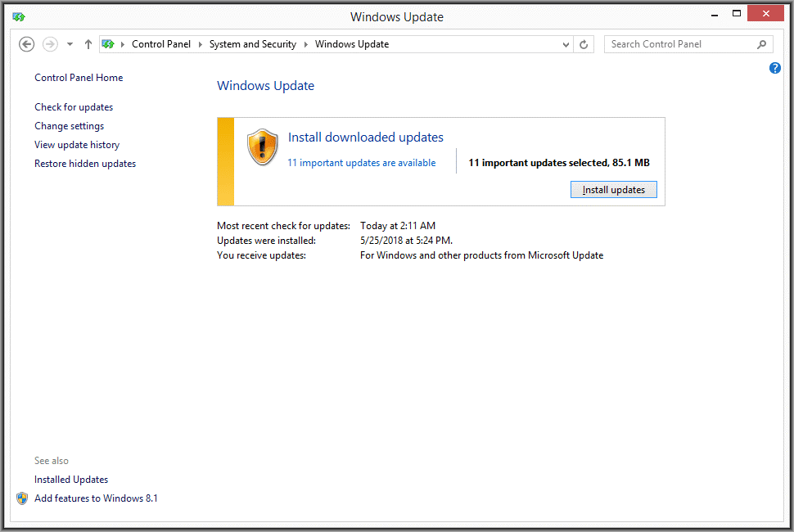
Task: Open Restore hidden updates
Action: [x=85, y=164]
